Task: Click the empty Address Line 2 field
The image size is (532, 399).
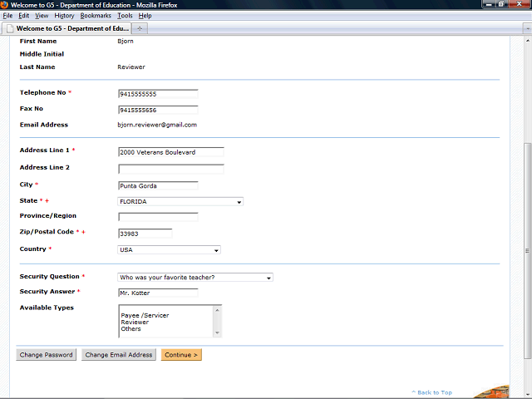Action: point(171,169)
